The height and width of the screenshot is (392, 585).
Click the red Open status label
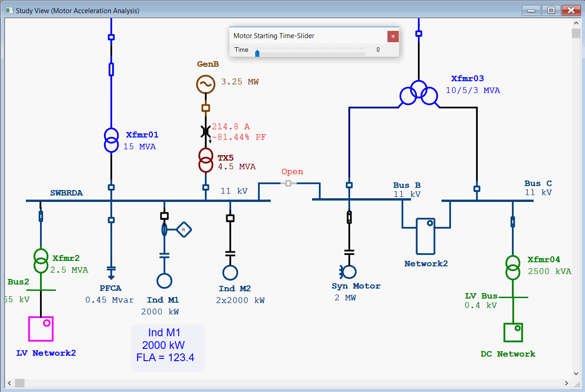(x=292, y=172)
